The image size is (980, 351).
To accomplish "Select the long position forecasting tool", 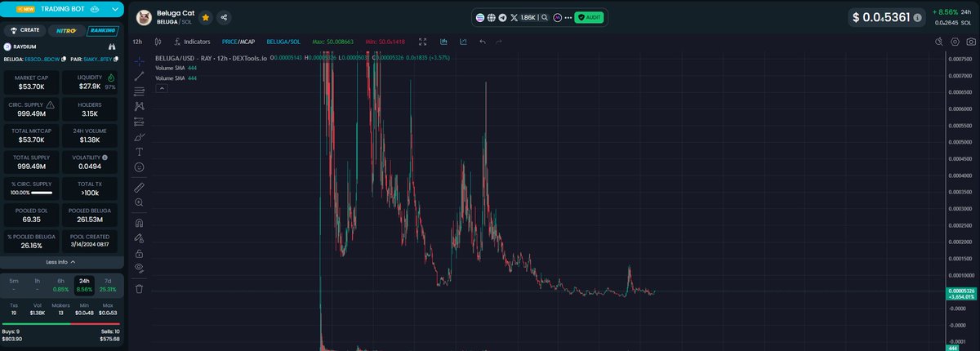I will [x=139, y=122].
